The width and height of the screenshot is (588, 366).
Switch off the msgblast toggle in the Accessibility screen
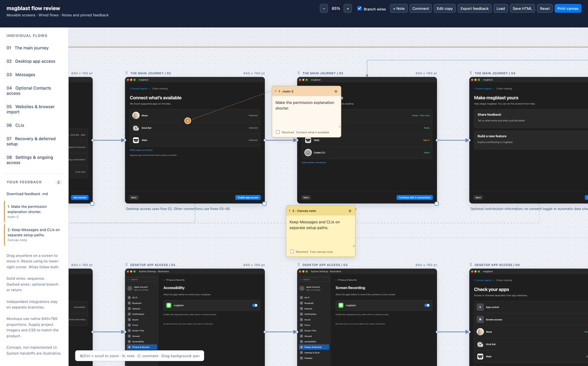pos(255,305)
